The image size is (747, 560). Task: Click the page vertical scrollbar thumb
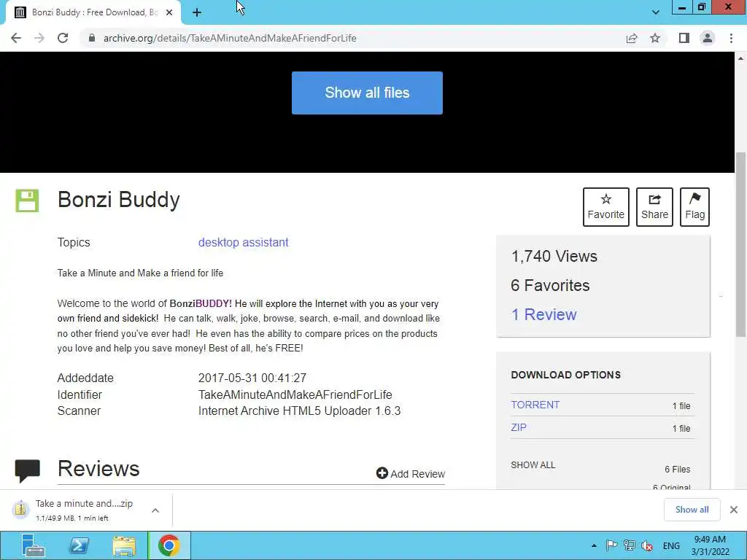pos(741,244)
